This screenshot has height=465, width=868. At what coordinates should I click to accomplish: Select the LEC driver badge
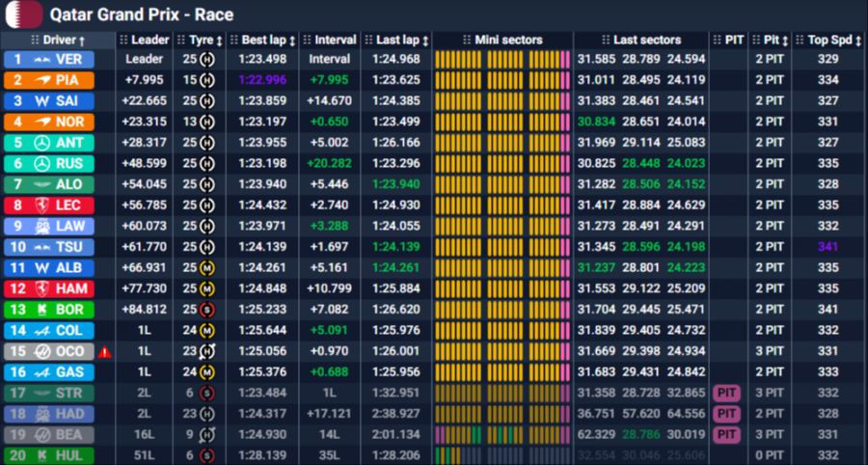pos(49,205)
